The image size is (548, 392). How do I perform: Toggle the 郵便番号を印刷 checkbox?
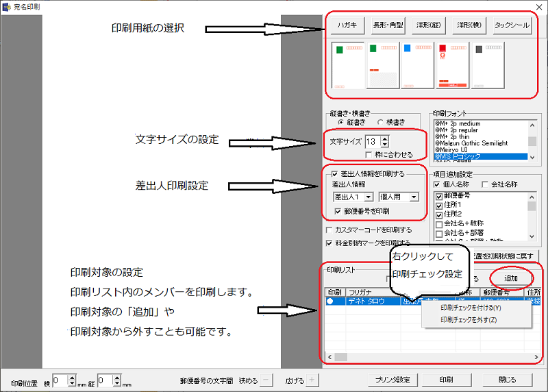click(338, 211)
